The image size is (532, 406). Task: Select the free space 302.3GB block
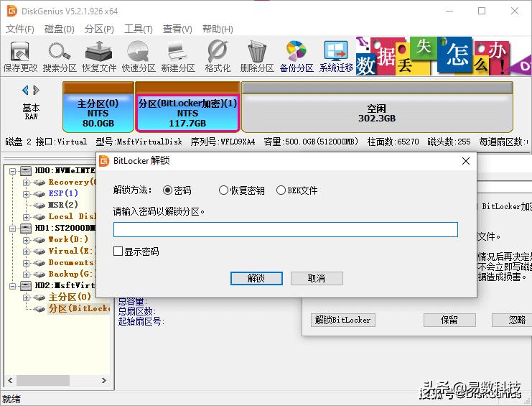click(377, 107)
